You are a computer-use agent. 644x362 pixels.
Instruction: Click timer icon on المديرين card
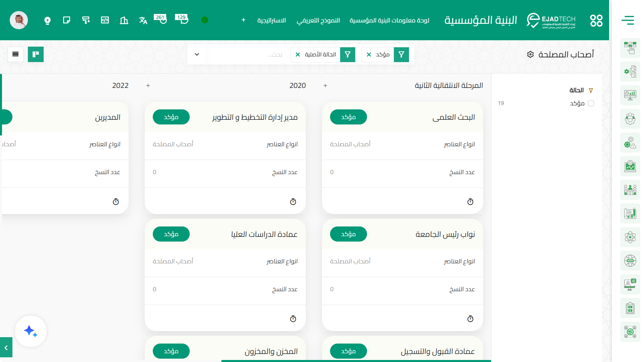pos(116,202)
